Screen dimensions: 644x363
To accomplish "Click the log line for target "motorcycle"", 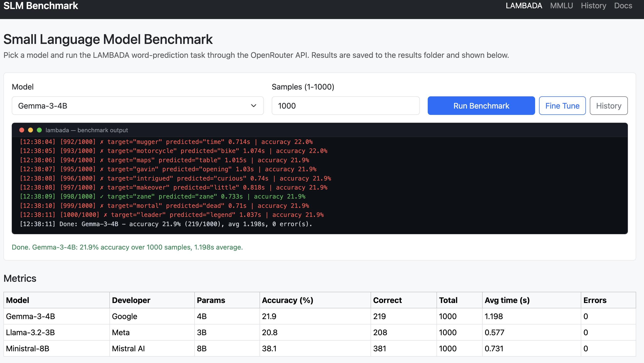I will 174,151.
